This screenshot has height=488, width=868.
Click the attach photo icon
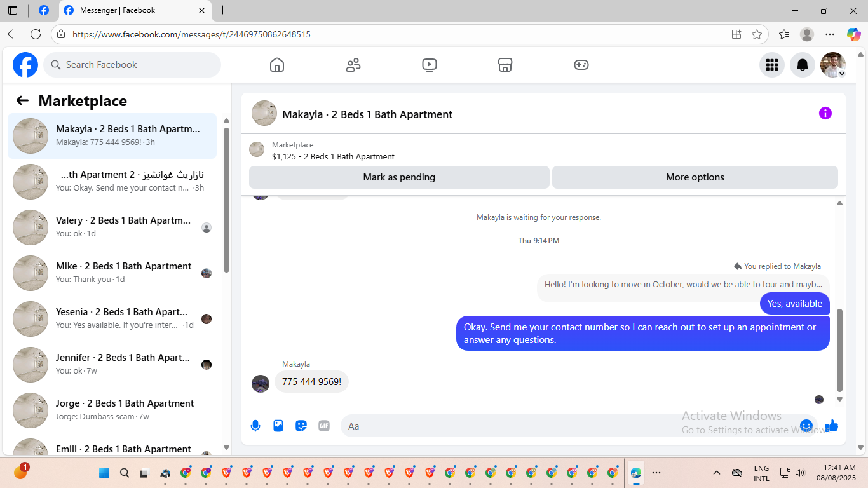tap(278, 426)
